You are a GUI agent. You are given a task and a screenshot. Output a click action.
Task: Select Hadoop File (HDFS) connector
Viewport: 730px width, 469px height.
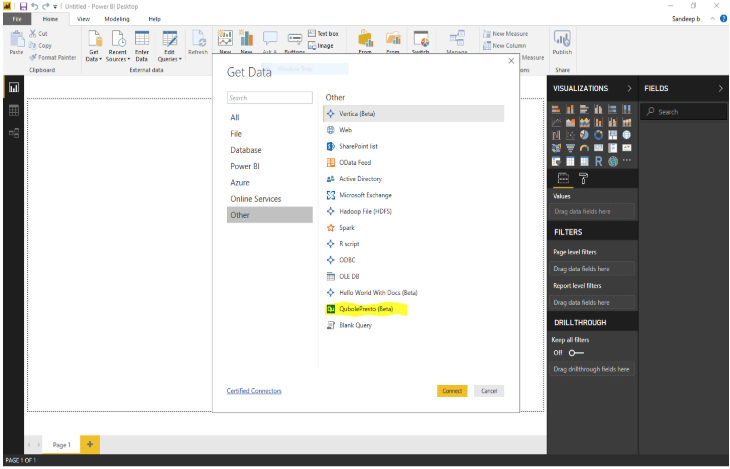click(x=413, y=211)
